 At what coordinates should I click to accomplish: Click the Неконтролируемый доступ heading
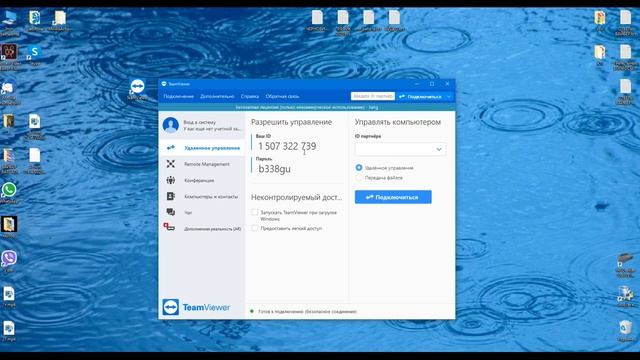coord(297,197)
